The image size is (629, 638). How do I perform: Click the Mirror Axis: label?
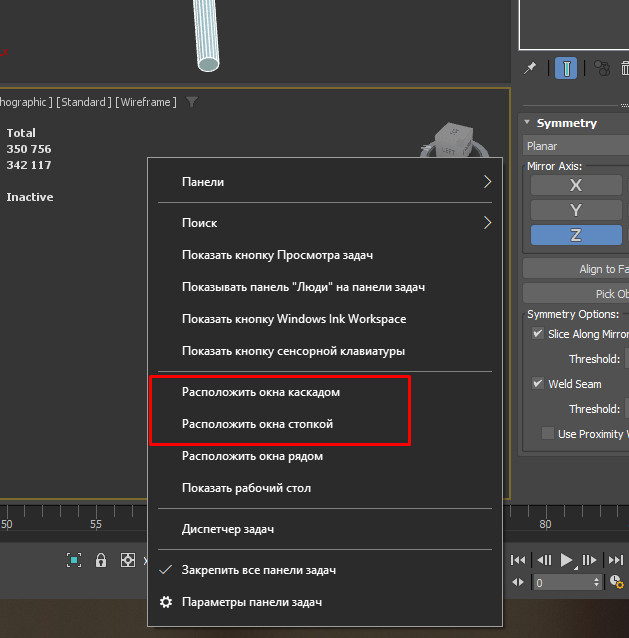(554, 166)
